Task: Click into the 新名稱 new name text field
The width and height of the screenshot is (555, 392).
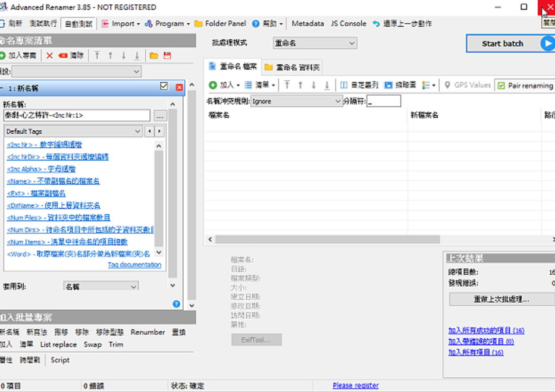Action: point(77,115)
